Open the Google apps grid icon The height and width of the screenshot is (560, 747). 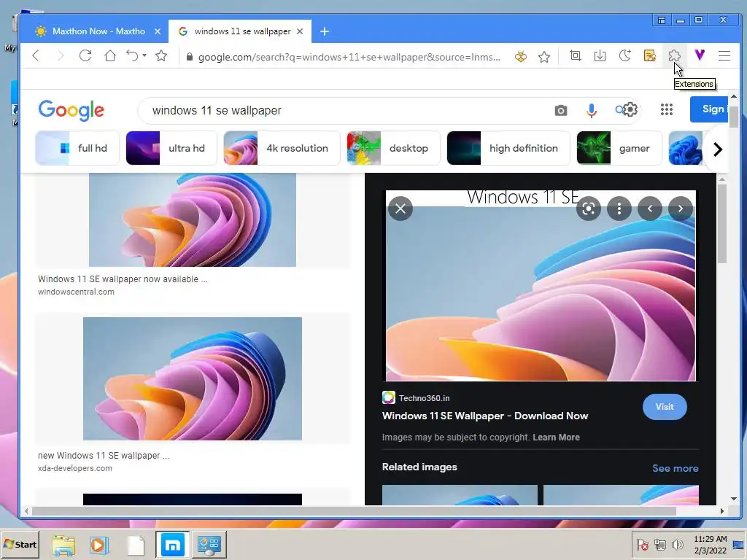point(667,110)
